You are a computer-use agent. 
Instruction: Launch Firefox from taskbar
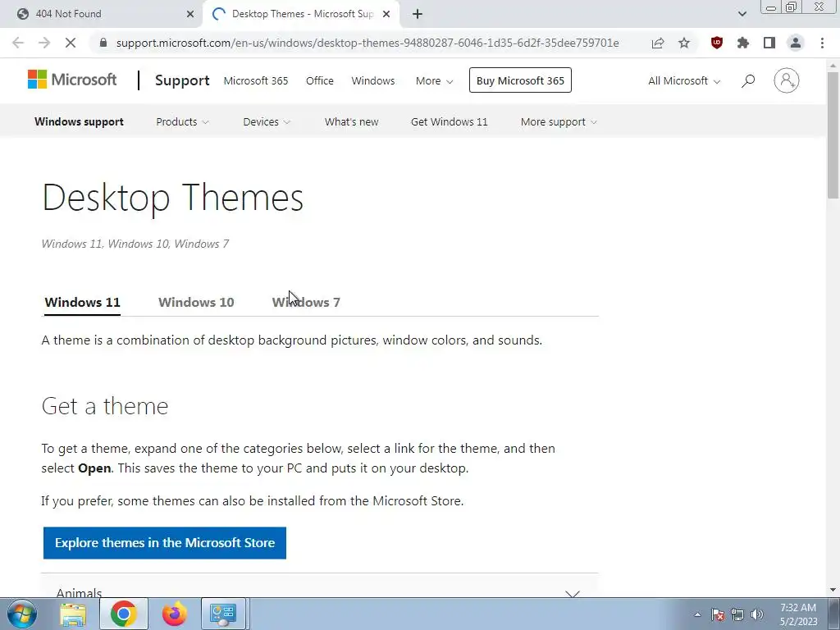[174, 614]
